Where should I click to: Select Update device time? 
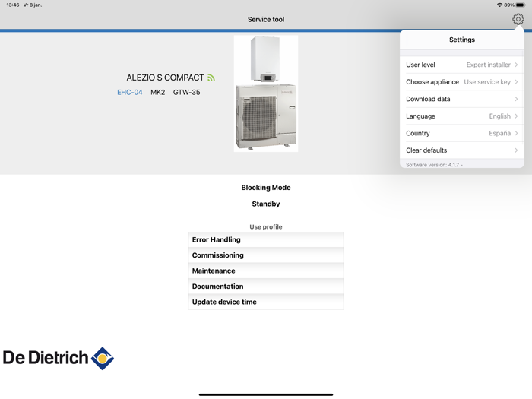[266, 302]
